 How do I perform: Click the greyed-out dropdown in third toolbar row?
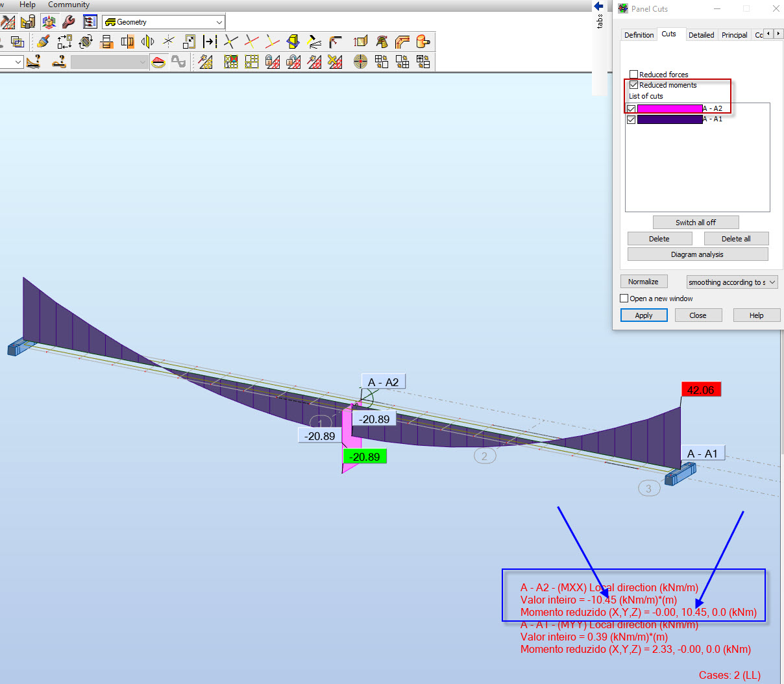pyautogui.click(x=109, y=62)
